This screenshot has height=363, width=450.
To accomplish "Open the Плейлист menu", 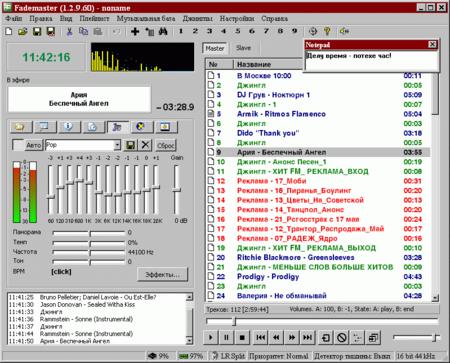I will pos(94,19).
